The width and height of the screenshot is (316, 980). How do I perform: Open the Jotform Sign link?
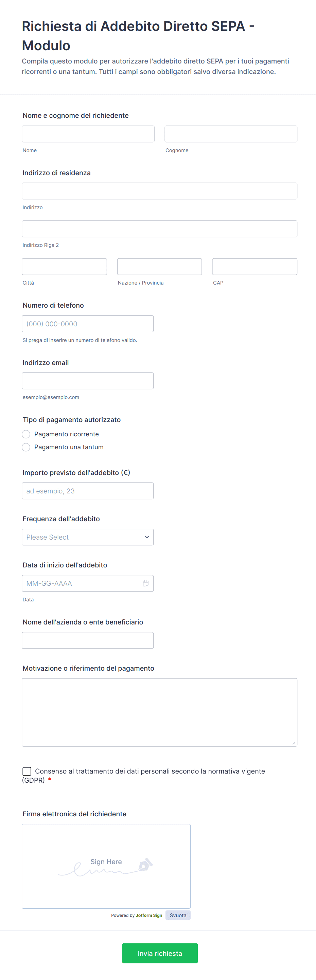[x=149, y=915]
